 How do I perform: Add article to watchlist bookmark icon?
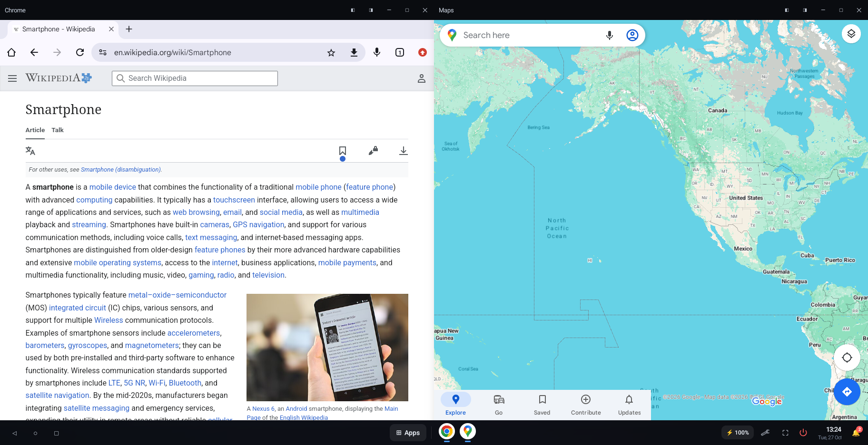(x=343, y=151)
